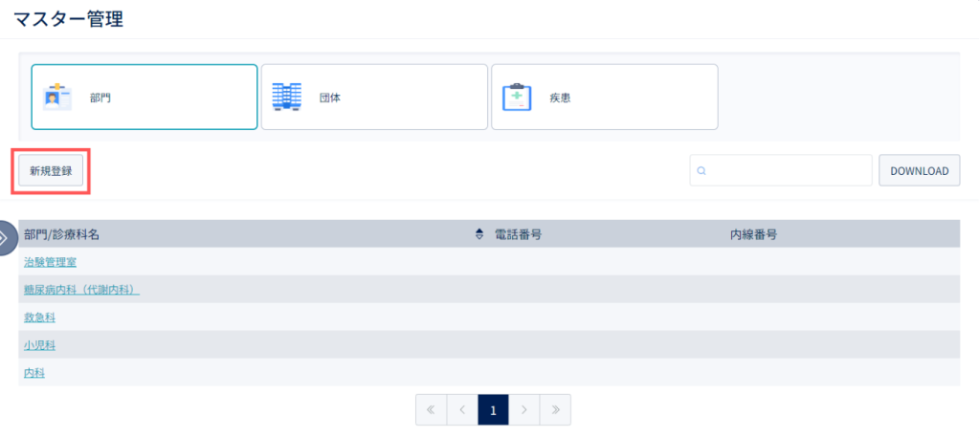Open the 治験管理室 link

pyautogui.click(x=50, y=262)
